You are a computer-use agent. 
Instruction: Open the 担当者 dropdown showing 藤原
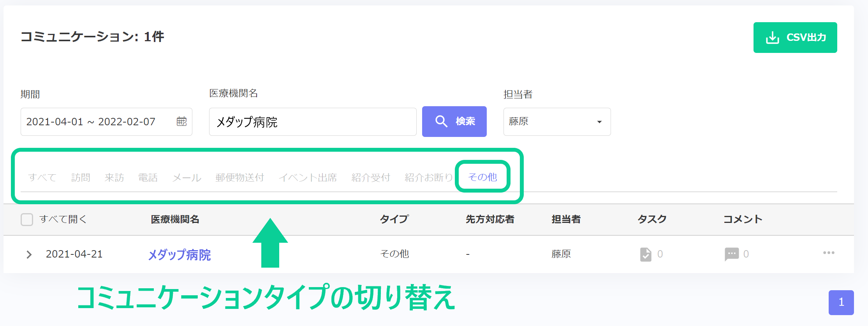pyautogui.click(x=557, y=122)
